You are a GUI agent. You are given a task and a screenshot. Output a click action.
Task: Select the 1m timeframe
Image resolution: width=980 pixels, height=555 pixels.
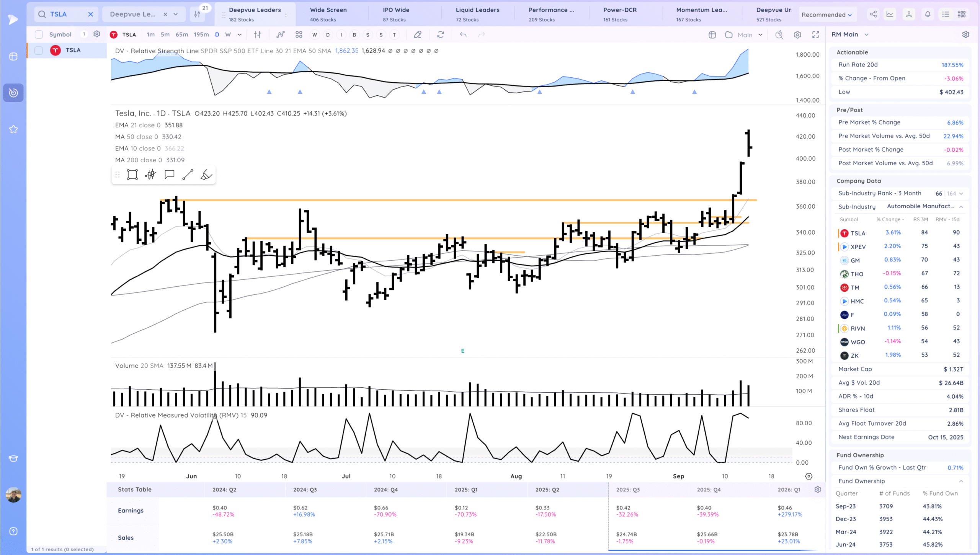pos(151,34)
